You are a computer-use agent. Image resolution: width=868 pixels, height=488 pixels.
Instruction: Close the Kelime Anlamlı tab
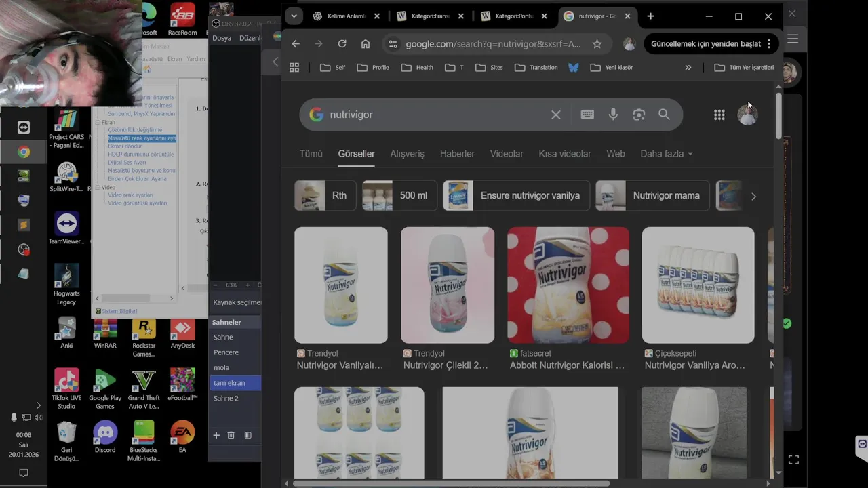tap(377, 16)
